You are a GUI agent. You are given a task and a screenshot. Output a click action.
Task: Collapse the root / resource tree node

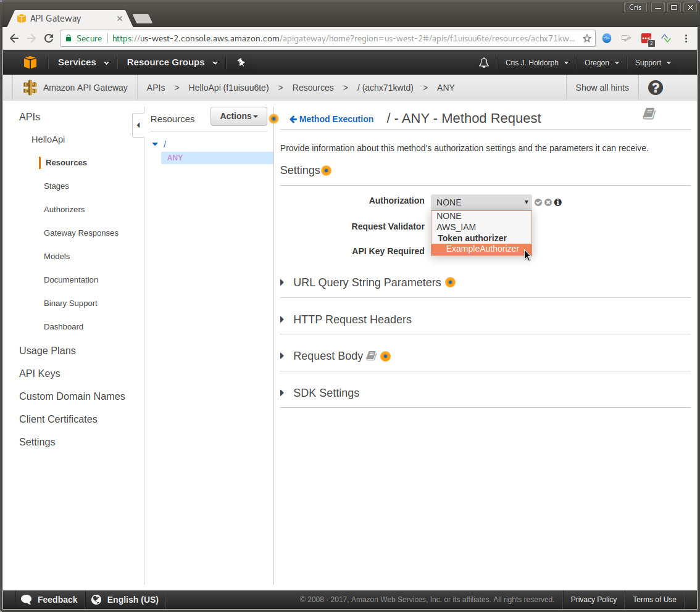tap(155, 144)
